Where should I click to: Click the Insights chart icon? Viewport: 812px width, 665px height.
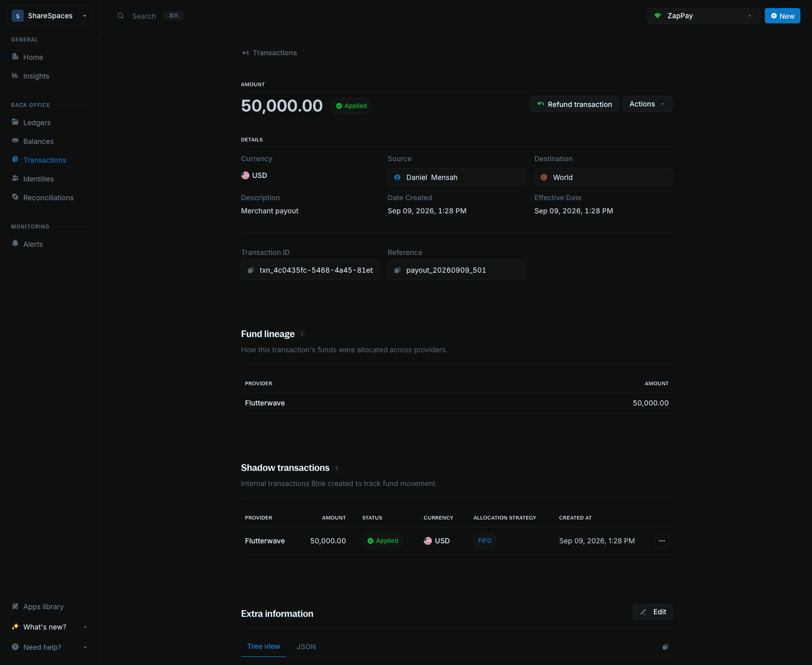click(15, 75)
